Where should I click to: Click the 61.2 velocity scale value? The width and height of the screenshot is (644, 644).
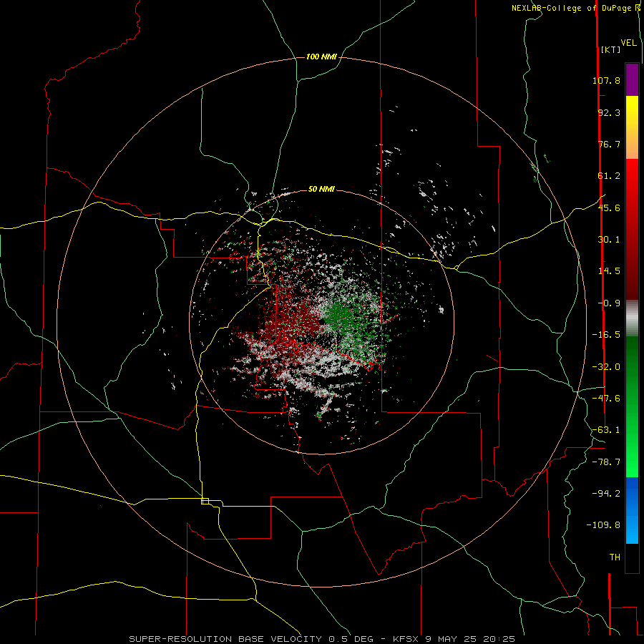(x=609, y=176)
